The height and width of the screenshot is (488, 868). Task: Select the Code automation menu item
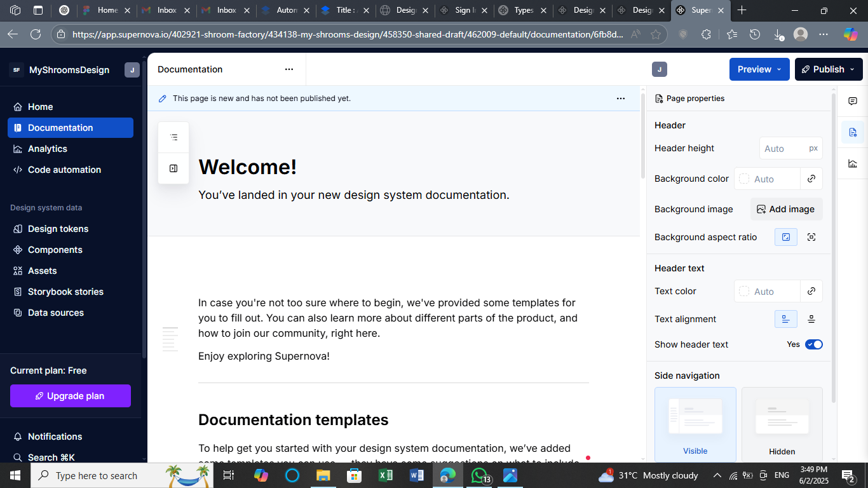[x=64, y=170]
